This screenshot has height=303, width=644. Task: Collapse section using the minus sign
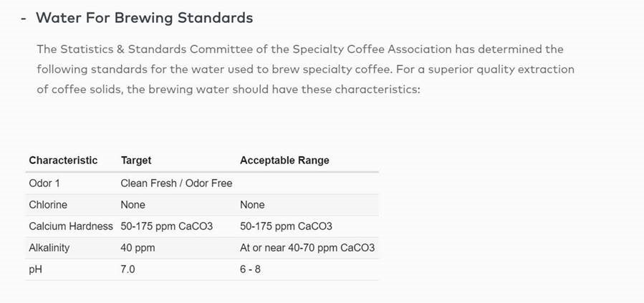point(24,18)
